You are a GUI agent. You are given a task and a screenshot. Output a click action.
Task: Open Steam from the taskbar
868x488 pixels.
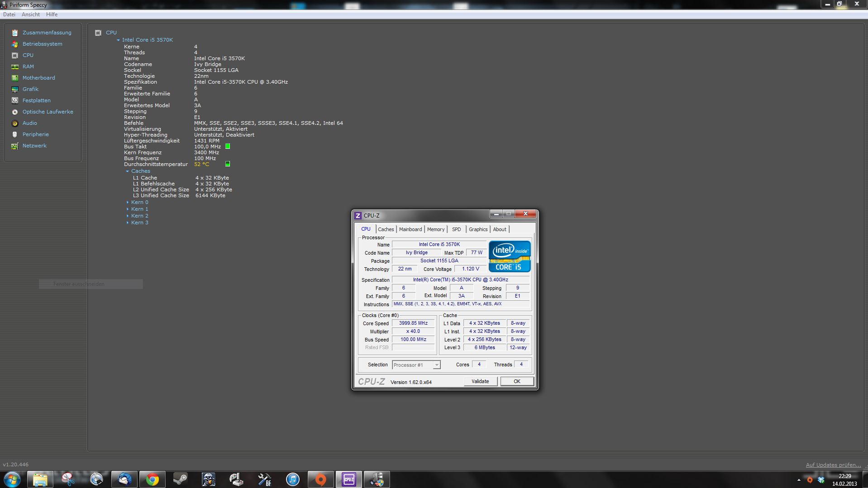(x=180, y=479)
